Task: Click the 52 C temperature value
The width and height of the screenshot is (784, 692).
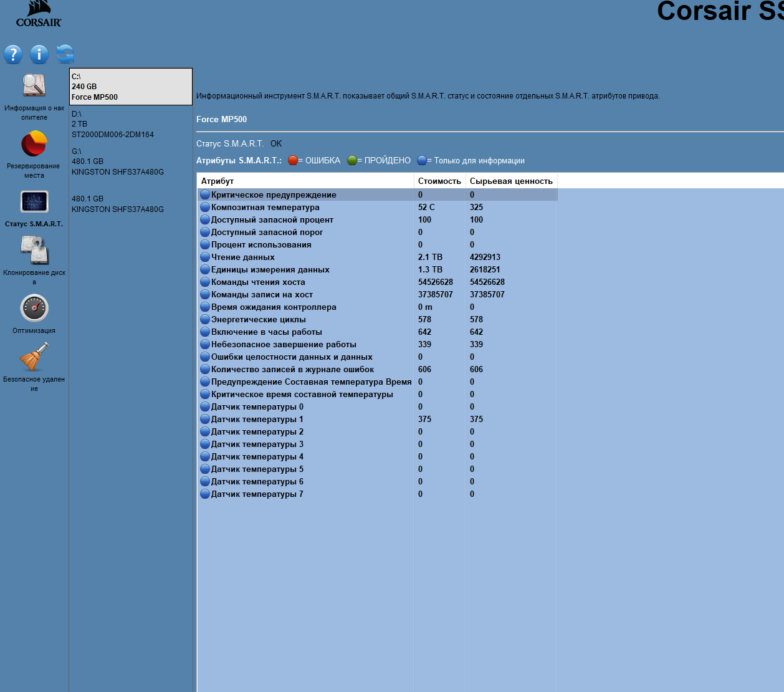Action: 426,207
